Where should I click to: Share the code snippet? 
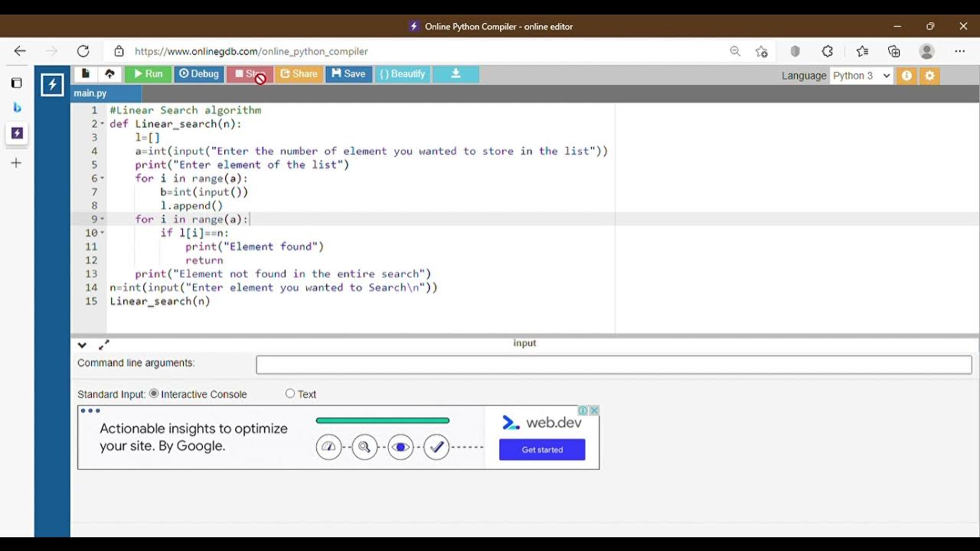point(299,74)
